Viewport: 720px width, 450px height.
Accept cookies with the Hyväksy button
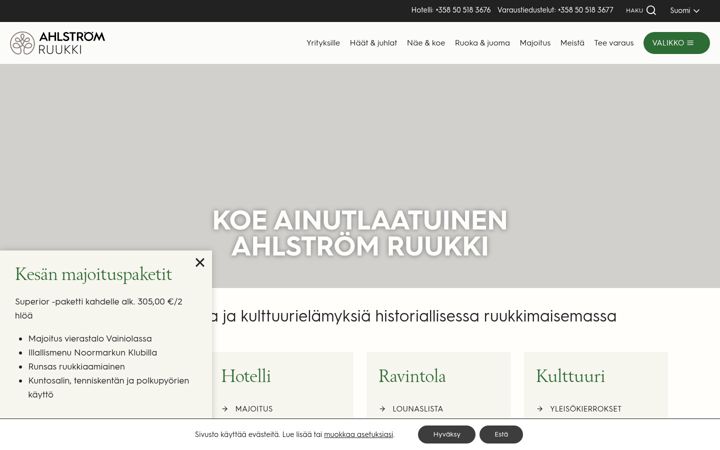pyautogui.click(x=447, y=434)
